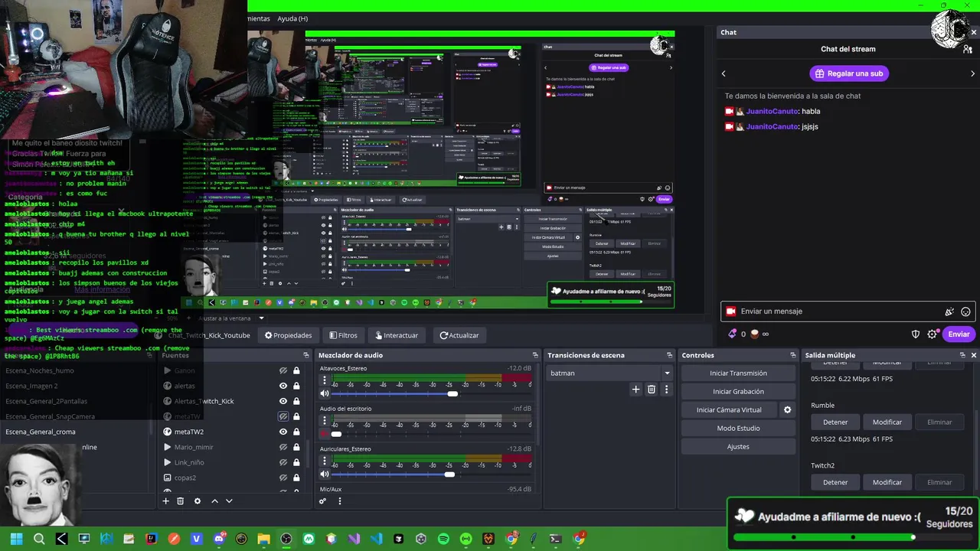Select Escena_General_croma scene
The height and width of the screenshot is (551, 980).
(40, 432)
